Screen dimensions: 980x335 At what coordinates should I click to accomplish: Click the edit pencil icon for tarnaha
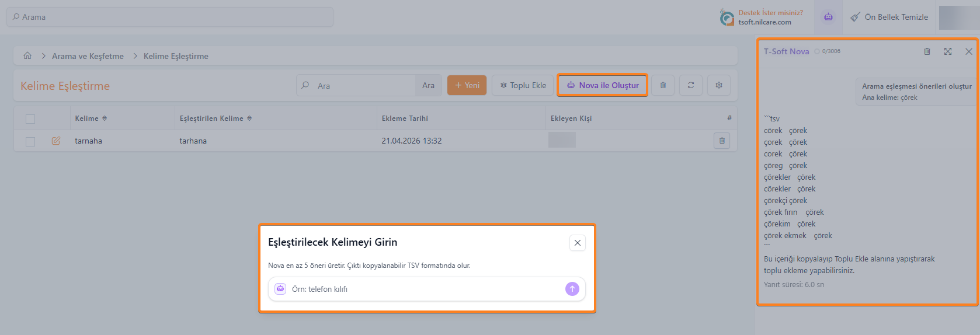pyautogui.click(x=56, y=141)
